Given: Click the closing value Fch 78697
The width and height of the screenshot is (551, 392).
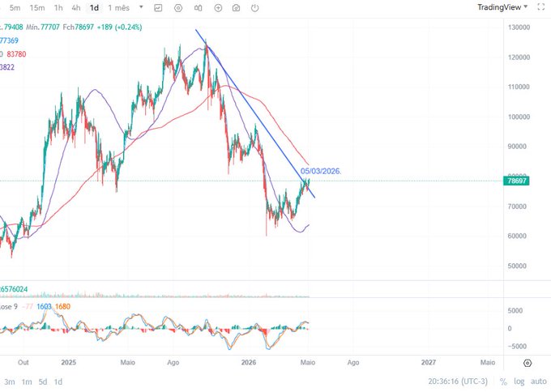Looking at the screenshot, I should (x=79, y=27).
